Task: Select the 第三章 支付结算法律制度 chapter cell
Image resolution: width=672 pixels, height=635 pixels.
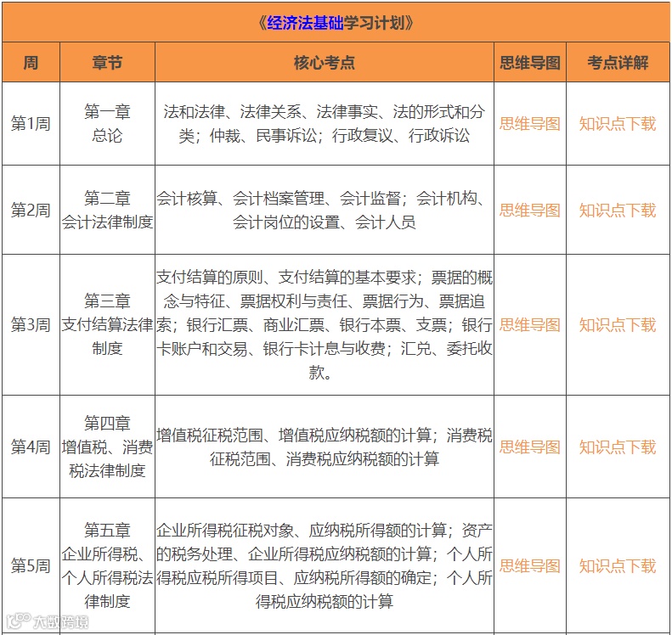Action: (107, 325)
